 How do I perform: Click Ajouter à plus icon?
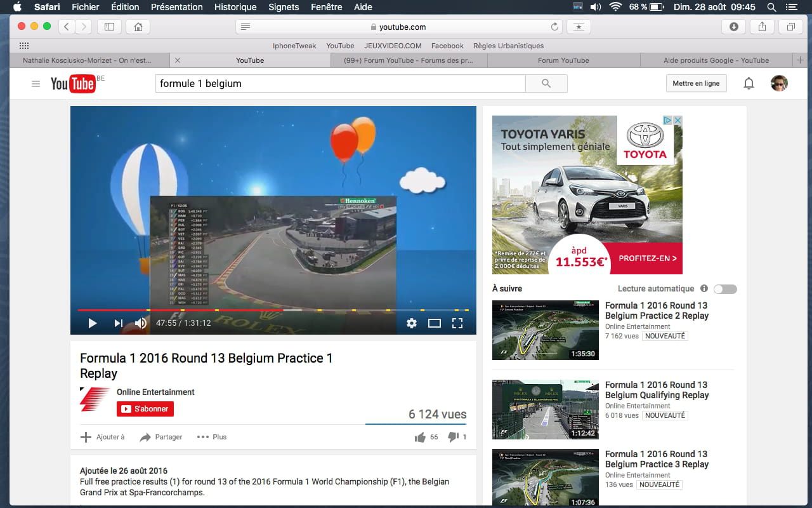tap(86, 437)
